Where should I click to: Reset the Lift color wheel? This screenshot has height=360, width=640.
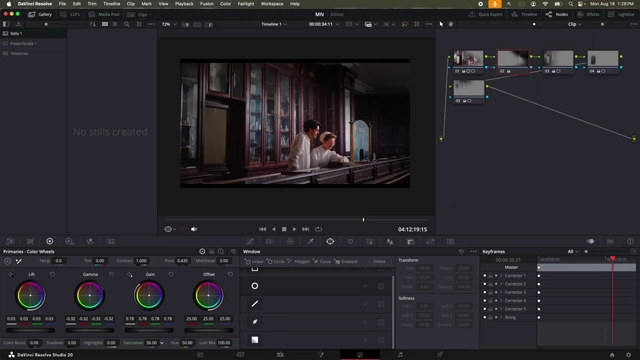pyautogui.click(x=52, y=274)
